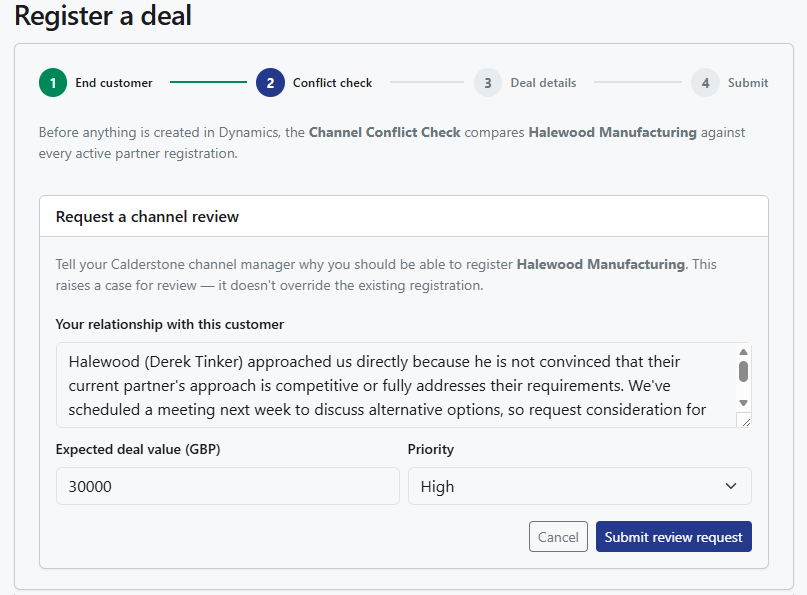Image resolution: width=807 pixels, height=595 pixels.
Task: Select the step 3 Deal details circle
Action: click(488, 82)
